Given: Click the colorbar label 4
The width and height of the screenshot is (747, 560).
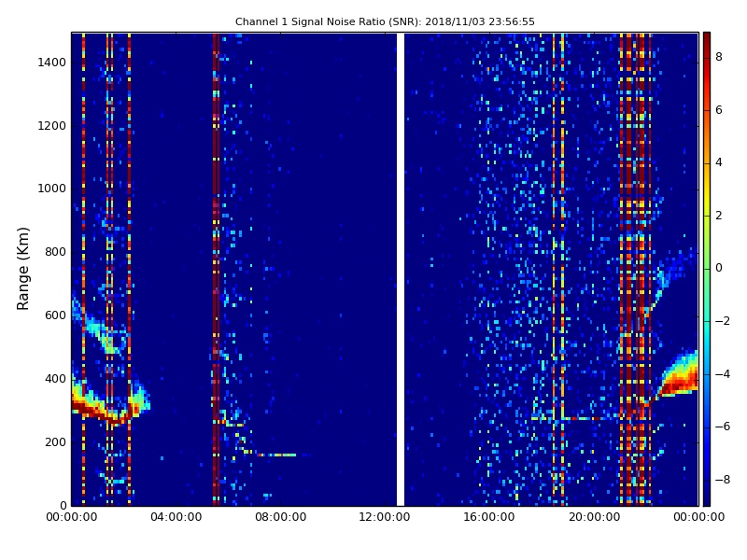Looking at the screenshot, I should 719,162.
